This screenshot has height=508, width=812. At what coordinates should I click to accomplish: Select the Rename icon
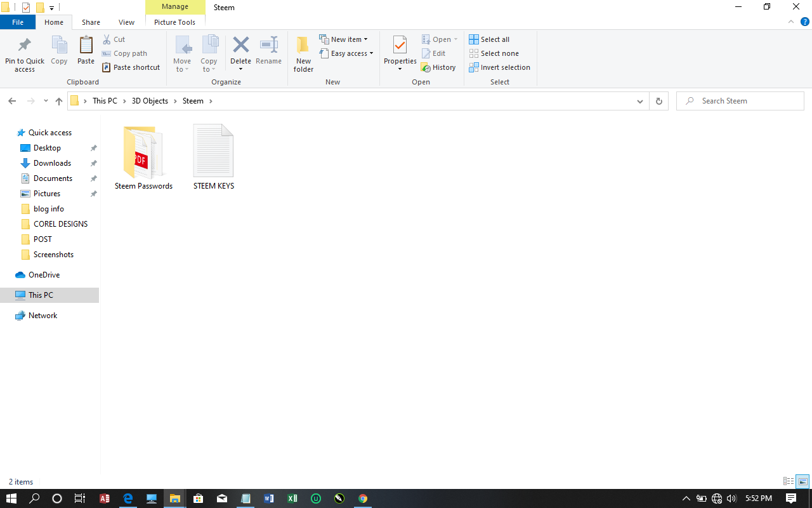pyautogui.click(x=268, y=50)
